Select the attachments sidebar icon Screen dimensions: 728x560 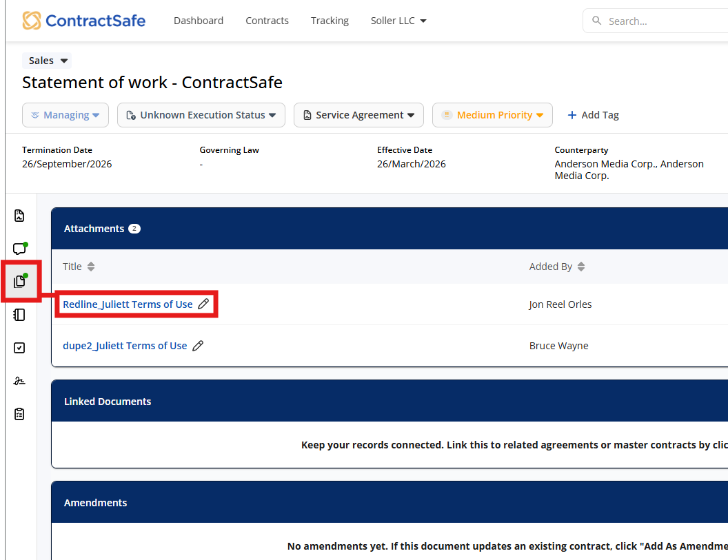(x=20, y=281)
